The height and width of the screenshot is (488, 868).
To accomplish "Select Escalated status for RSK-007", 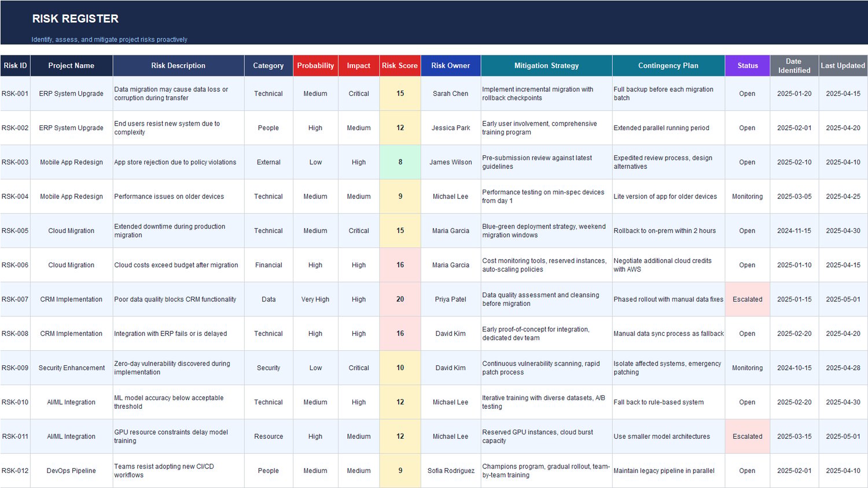I will (748, 300).
